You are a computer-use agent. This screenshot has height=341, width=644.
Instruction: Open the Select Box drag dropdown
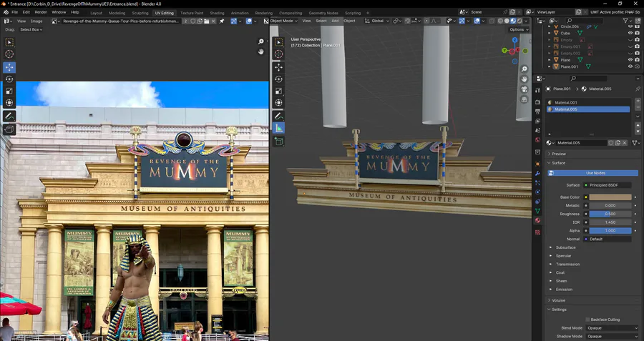[x=31, y=29]
